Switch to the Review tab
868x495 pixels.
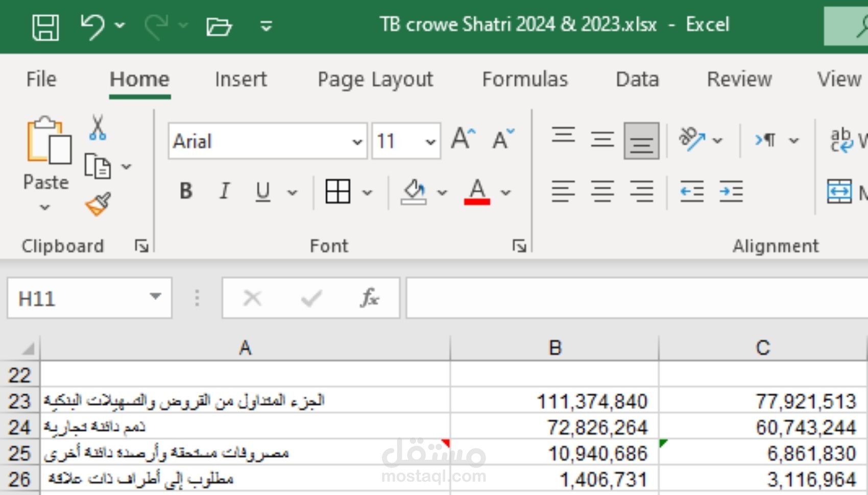(739, 79)
